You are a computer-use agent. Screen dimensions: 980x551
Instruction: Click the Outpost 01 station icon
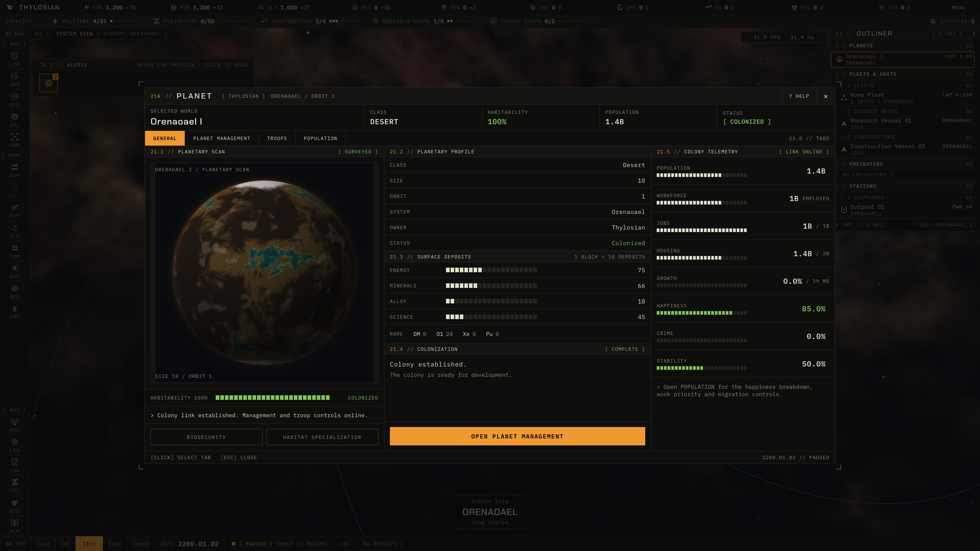(x=844, y=210)
